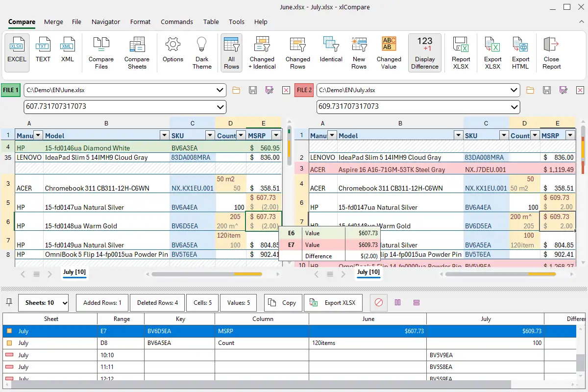Click the purple columns layout icon
This screenshot has width=588, height=392.
point(397,303)
